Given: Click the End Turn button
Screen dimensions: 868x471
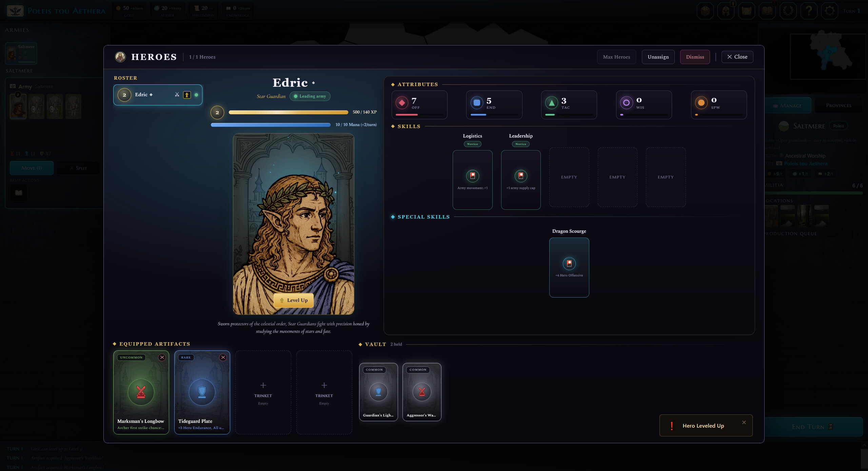Looking at the screenshot, I should point(813,427).
